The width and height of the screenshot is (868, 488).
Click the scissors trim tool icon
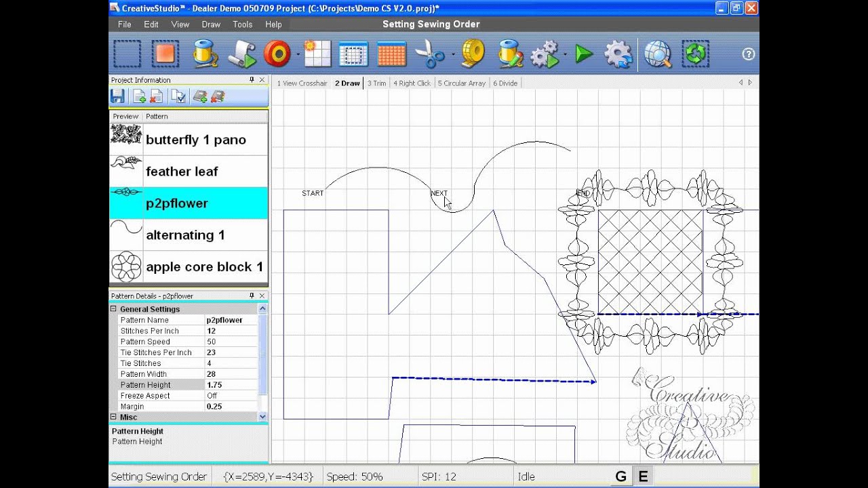[429, 54]
